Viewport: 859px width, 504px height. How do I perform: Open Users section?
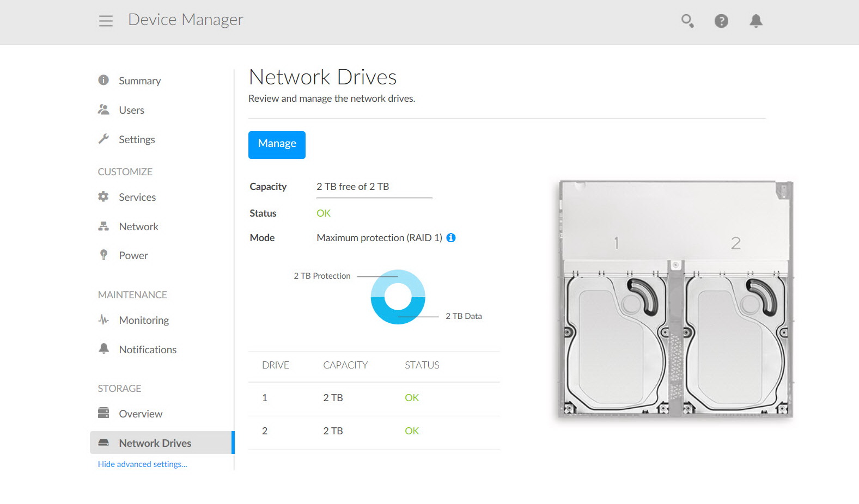tap(132, 110)
